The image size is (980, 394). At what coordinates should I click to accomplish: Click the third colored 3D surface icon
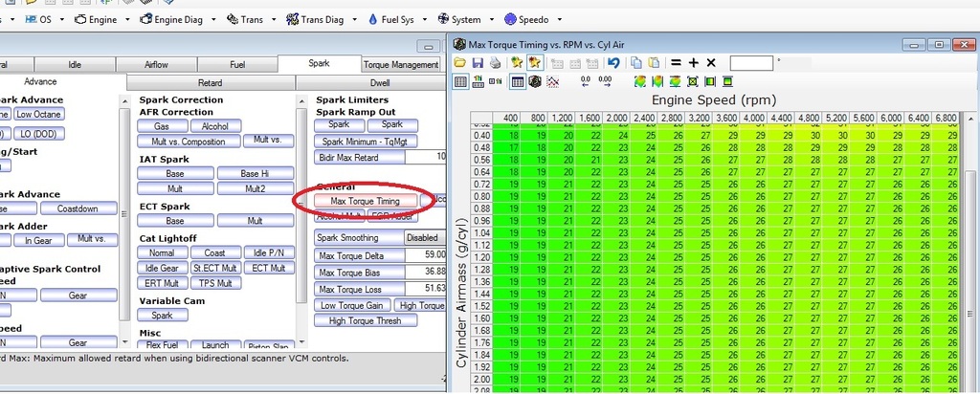pyautogui.click(x=675, y=81)
